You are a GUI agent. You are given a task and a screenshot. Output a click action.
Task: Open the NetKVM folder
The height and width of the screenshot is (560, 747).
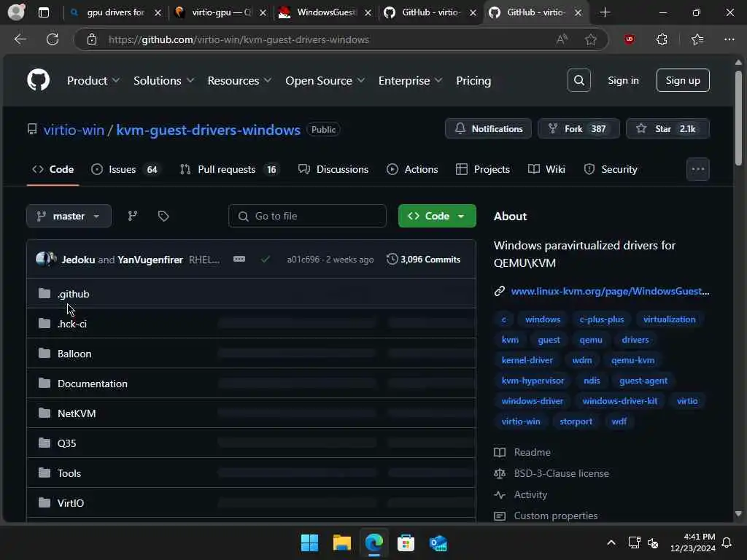pyautogui.click(x=77, y=413)
